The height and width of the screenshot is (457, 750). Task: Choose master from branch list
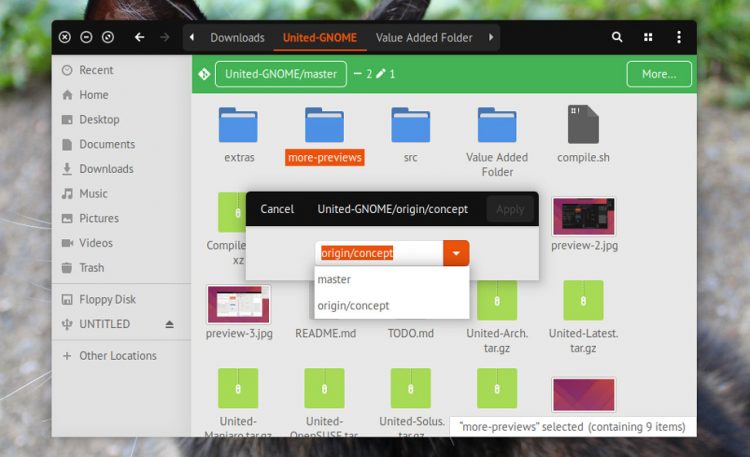[x=392, y=279]
